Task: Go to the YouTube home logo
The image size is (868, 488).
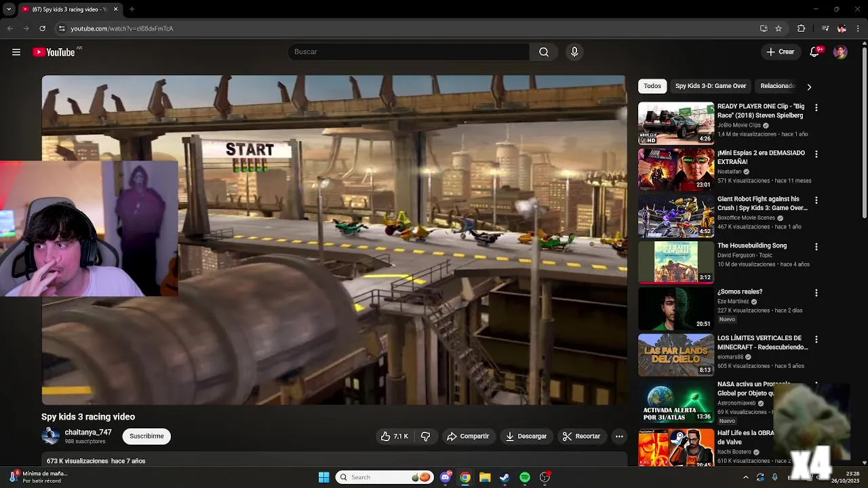Action: tap(54, 52)
